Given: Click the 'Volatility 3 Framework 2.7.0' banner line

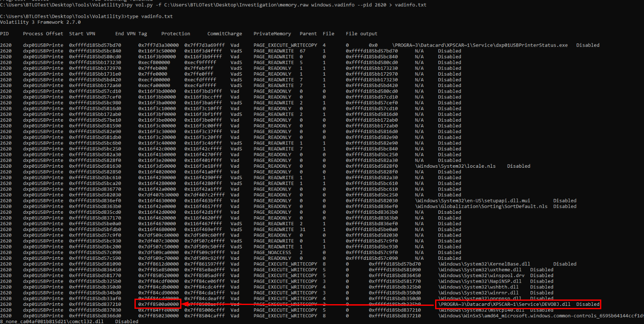Looking at the screenshot, I should [x=40, y=22].
